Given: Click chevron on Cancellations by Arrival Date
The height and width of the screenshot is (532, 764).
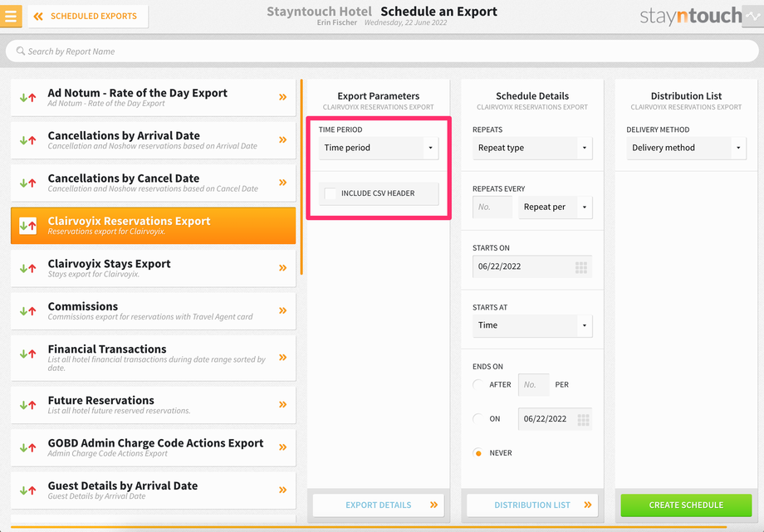Looking at the screenshot, I should tap(282, 139).
